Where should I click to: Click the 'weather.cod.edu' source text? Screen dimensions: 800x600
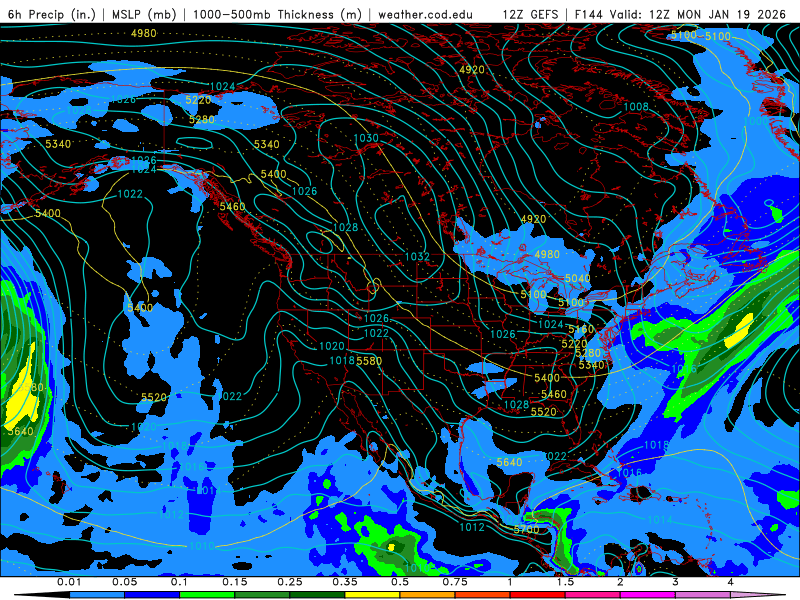425,14
